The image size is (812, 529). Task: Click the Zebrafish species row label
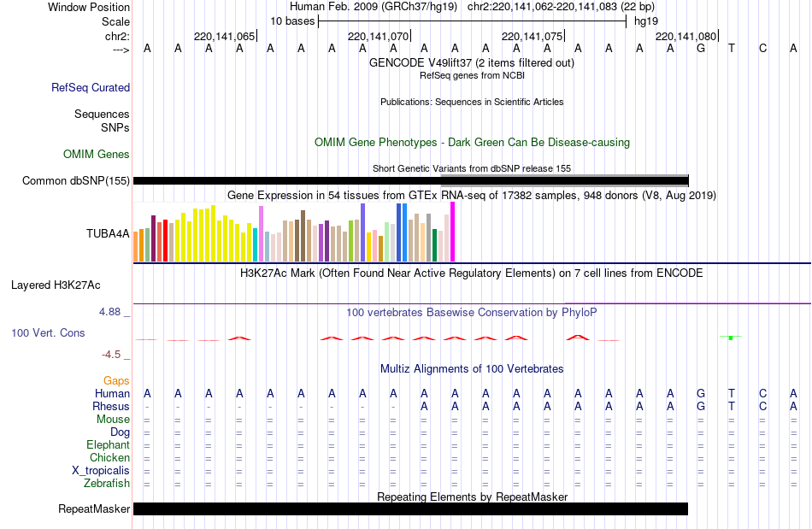tap(107, 484)
